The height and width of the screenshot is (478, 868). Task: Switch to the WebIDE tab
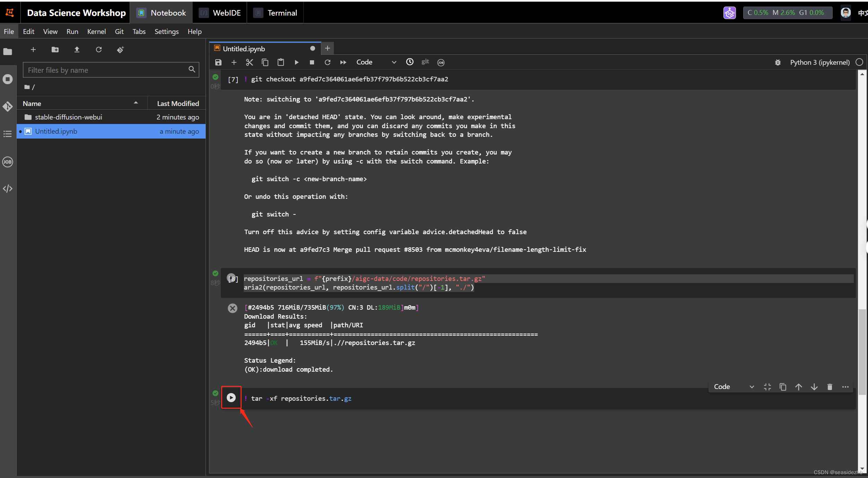220,13
